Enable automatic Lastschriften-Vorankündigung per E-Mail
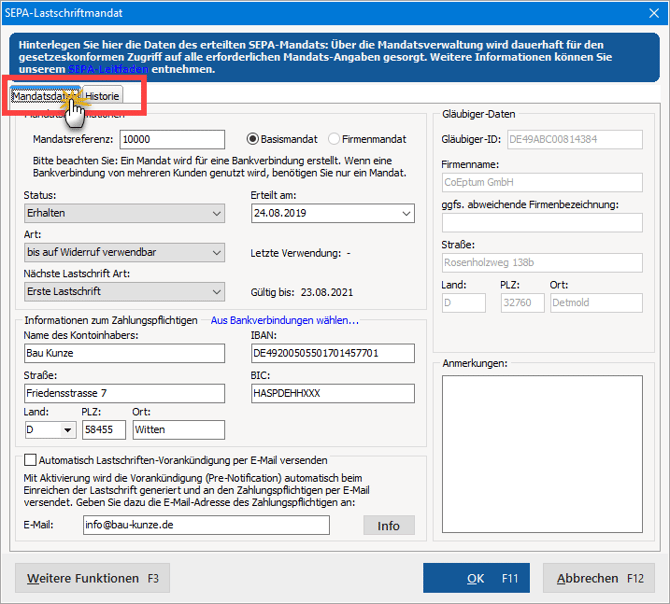Image resolution: width=670 pixels, height=604 pixels. click(x=30, y=460)
